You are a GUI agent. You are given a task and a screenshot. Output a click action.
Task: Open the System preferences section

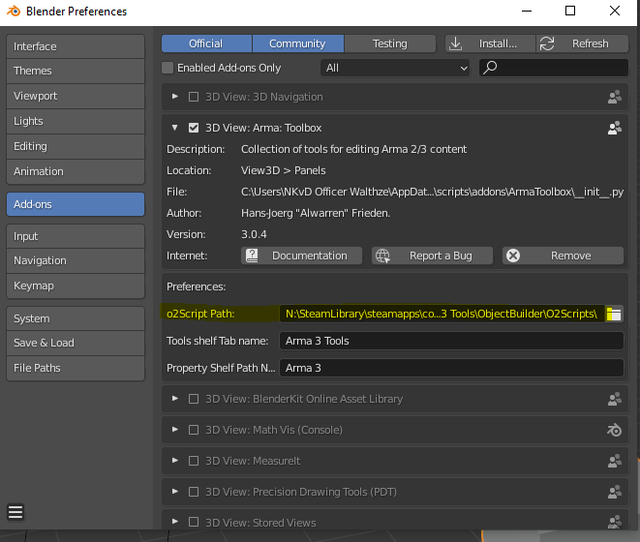point(76,319)
